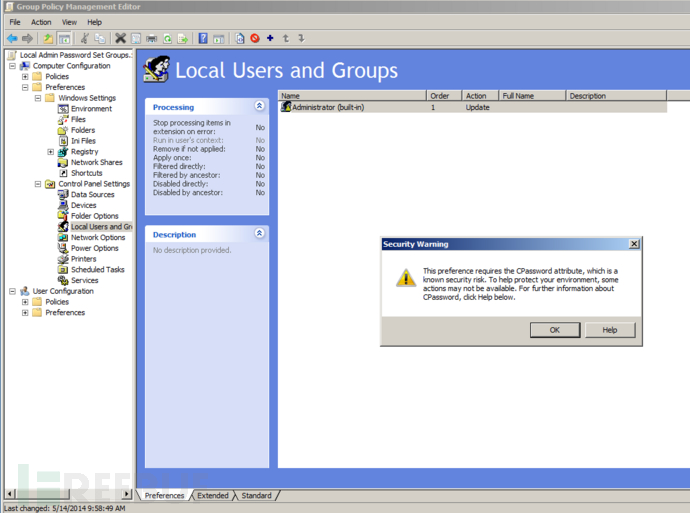
Task: Switch to the Extended tab
Action: click(213, 495)
